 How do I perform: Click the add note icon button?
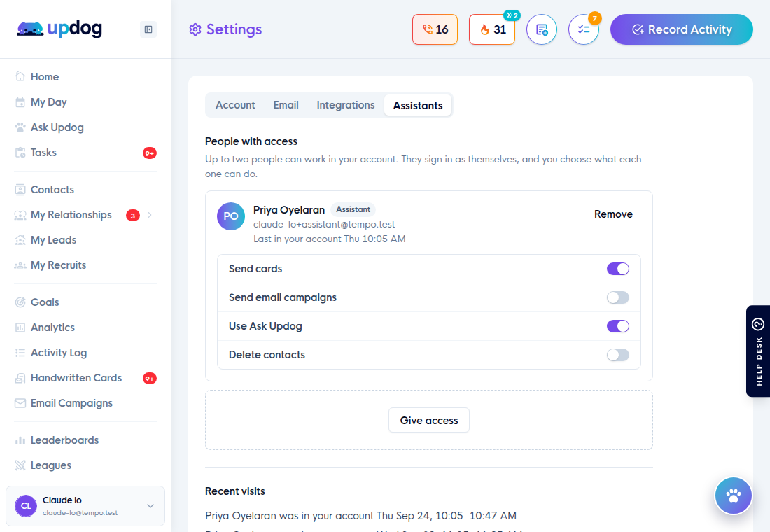(x=542, y=29)
